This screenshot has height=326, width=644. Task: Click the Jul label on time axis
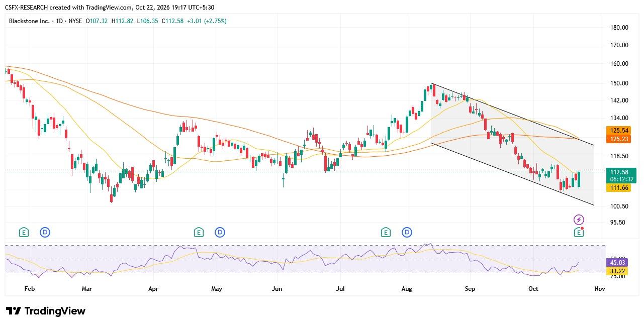click(x=340, y=289)
